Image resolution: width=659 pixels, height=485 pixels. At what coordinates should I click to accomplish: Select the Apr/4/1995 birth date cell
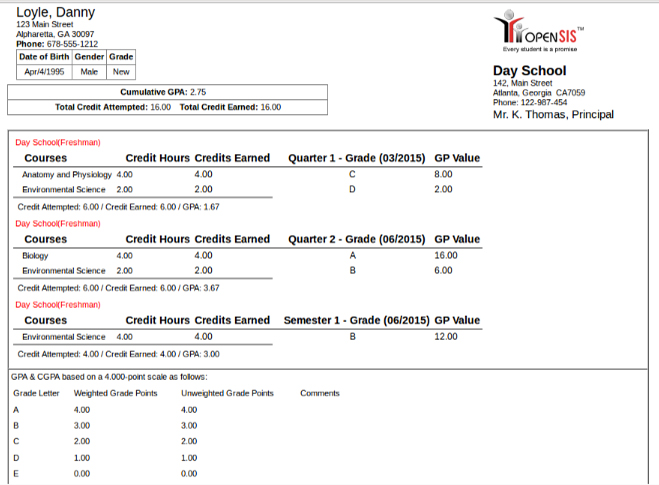click(x=46, y=71)
